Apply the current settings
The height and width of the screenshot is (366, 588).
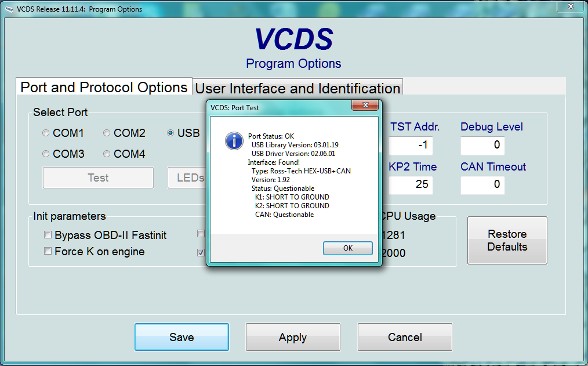[x=293, y=337]
